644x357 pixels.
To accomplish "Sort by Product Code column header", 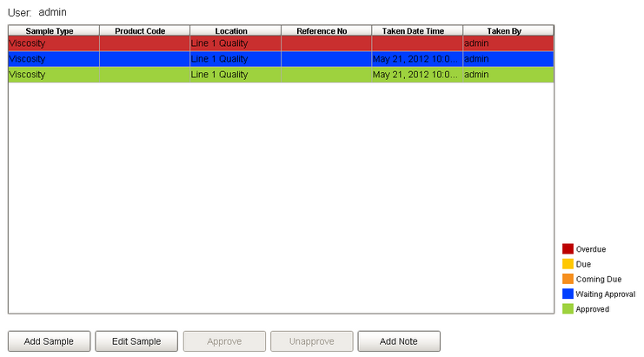I will coord(144,31).
